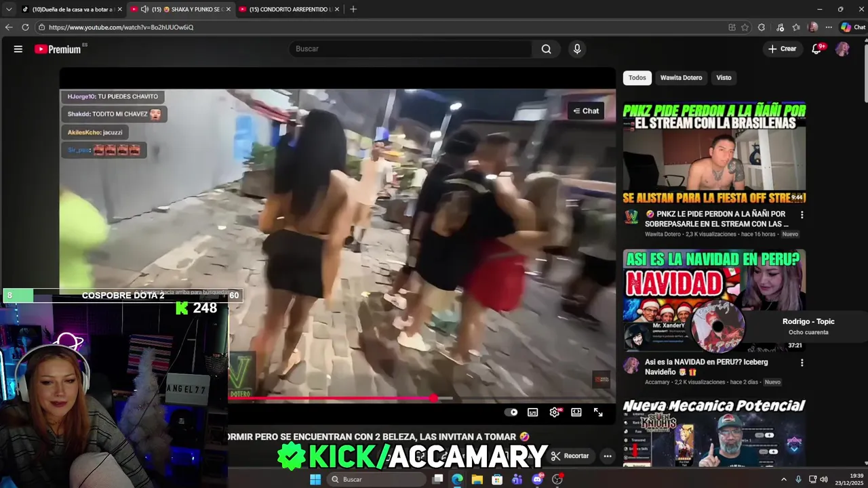Image resolution: width=868 pixels, height=488 pixels.
Task: Open browser extensions puzzle icon
Action: click(x=762, y=27)
